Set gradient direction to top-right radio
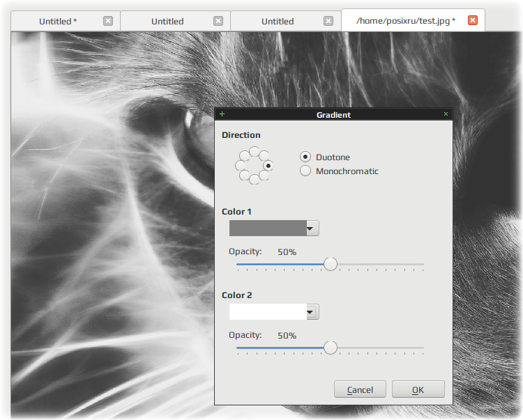Viewport: 523px width, 420px height. (x=264, y=155)
